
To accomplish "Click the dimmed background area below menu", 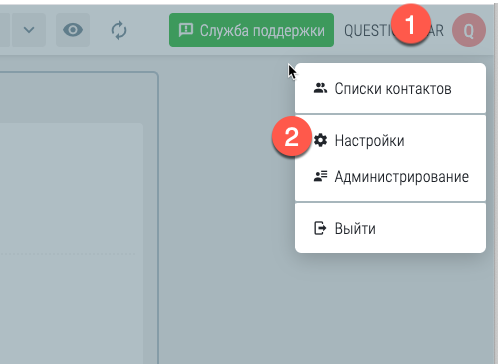I will click(x=390, y=307).
